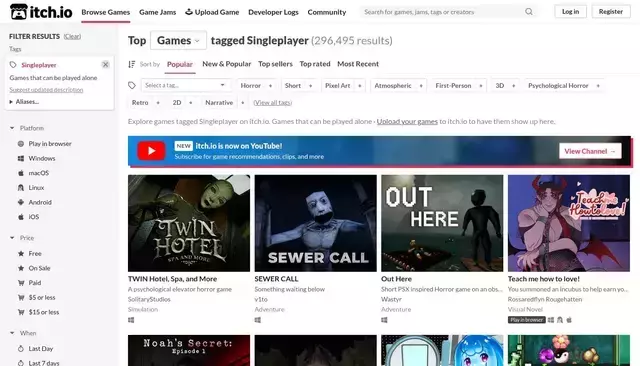Image resolution: width=640 pixels, height=366 pixels.
Task: Add the First-Person tag filter
Action: (x=459, y=86)
